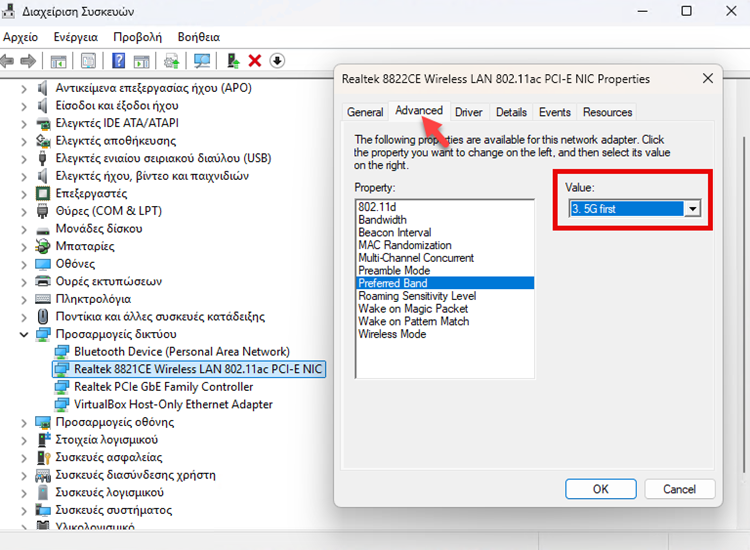750x550 pixels.
Task: Open the Value dropdown showing 5G first
Action: coord(691,209)
